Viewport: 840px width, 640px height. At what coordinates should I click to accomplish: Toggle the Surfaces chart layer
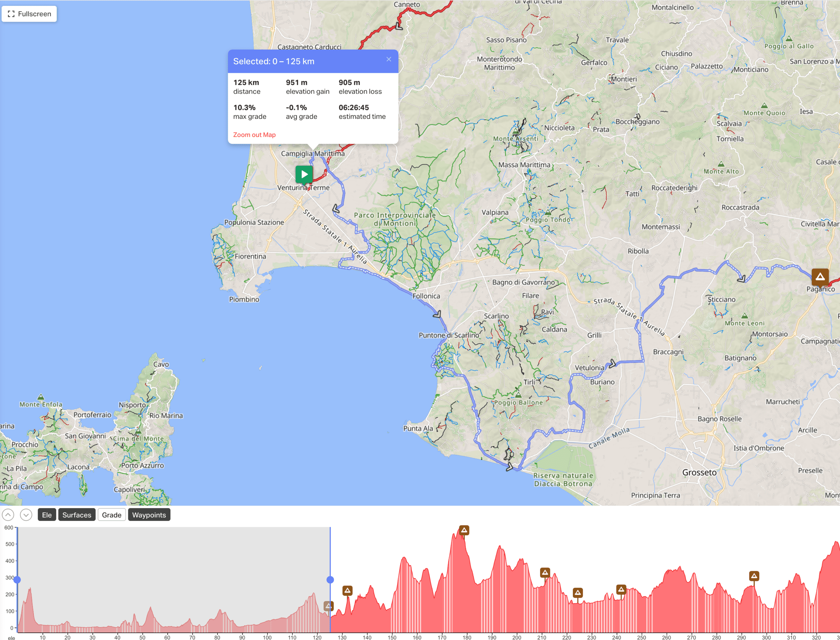pos(76,515)
